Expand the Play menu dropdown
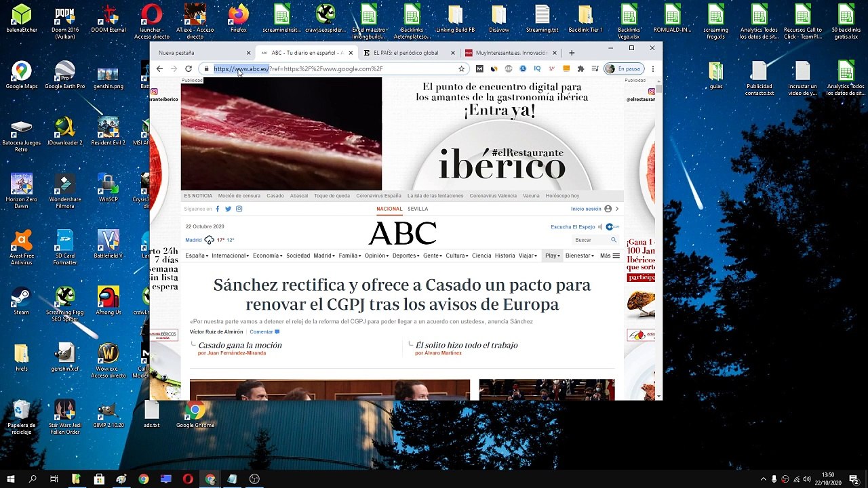Screen dimensions: 868x488 [553, 256]
